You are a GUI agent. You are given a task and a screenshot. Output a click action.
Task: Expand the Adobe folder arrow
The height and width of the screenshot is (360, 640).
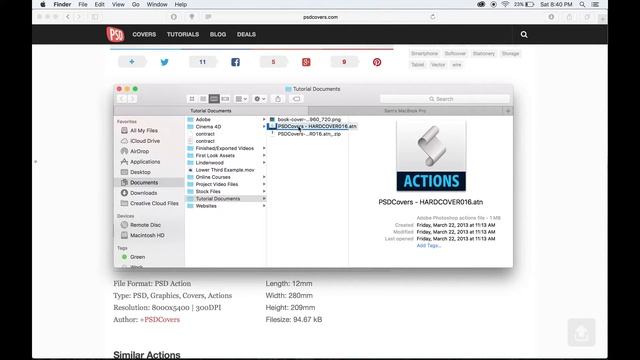264,120
